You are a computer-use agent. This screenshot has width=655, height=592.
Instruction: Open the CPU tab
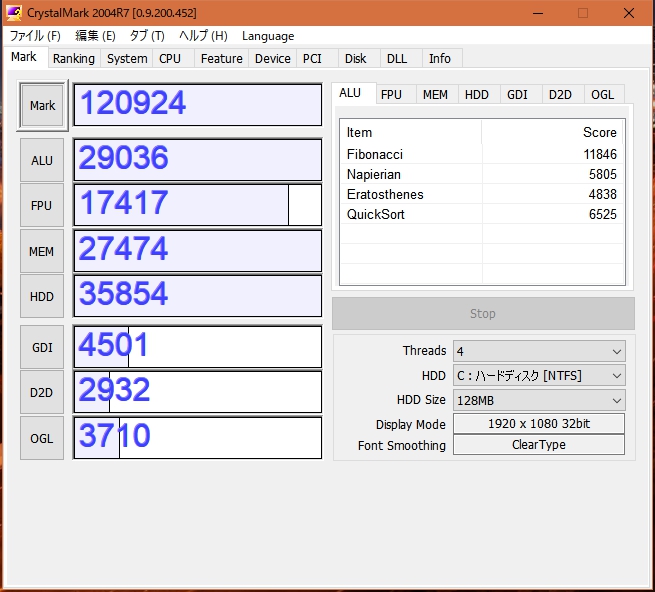pyautogui.click(x=170, y=59)
